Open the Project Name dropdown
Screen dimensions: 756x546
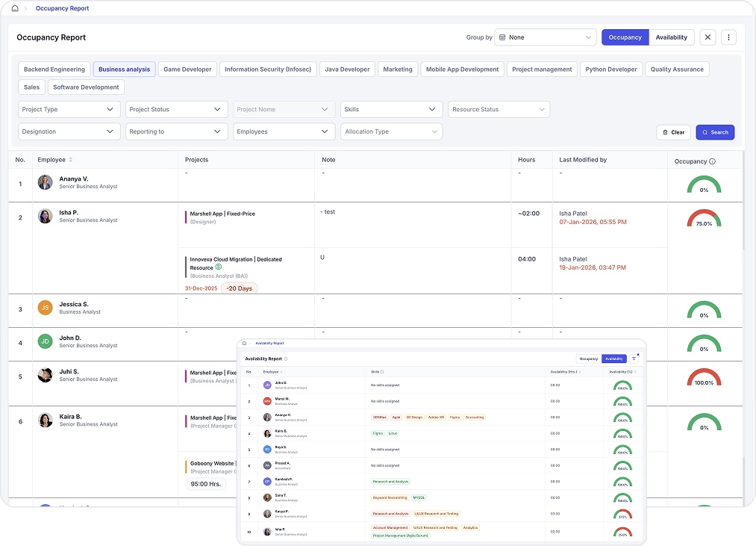point(284,110)
